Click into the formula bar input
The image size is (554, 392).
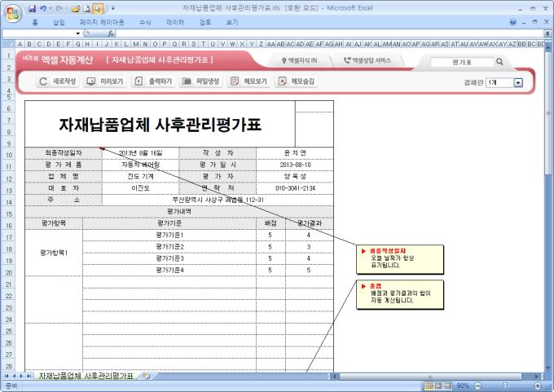point(329,33)
